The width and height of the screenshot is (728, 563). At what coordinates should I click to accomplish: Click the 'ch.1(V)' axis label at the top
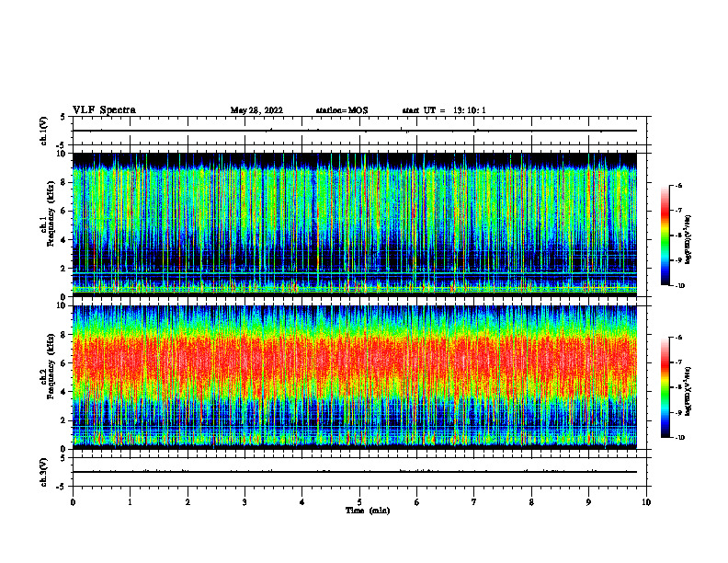click(44, 131)
